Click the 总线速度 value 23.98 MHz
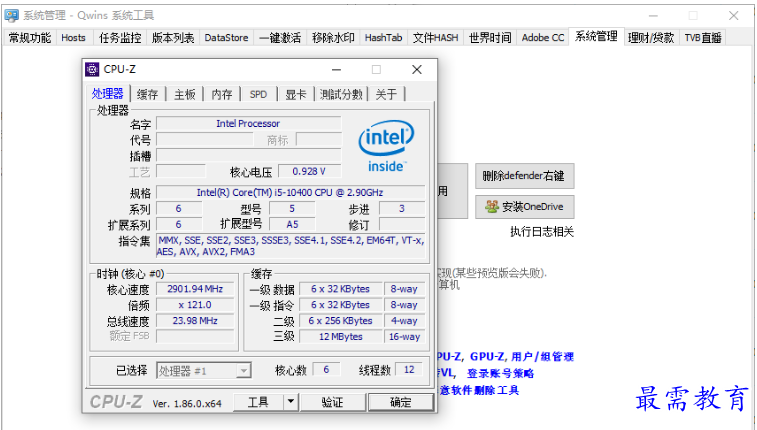 pyautogui.click(x=195, y=321)
